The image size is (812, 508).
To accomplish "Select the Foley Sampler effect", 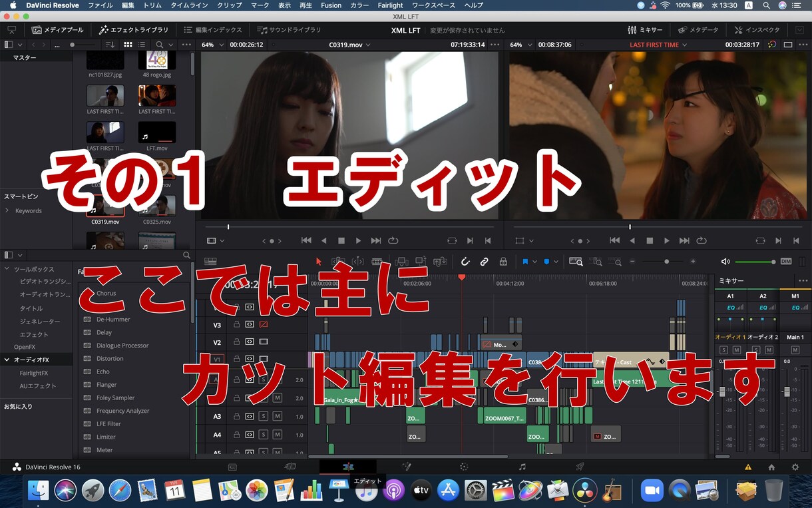I will tap(116, 397).
